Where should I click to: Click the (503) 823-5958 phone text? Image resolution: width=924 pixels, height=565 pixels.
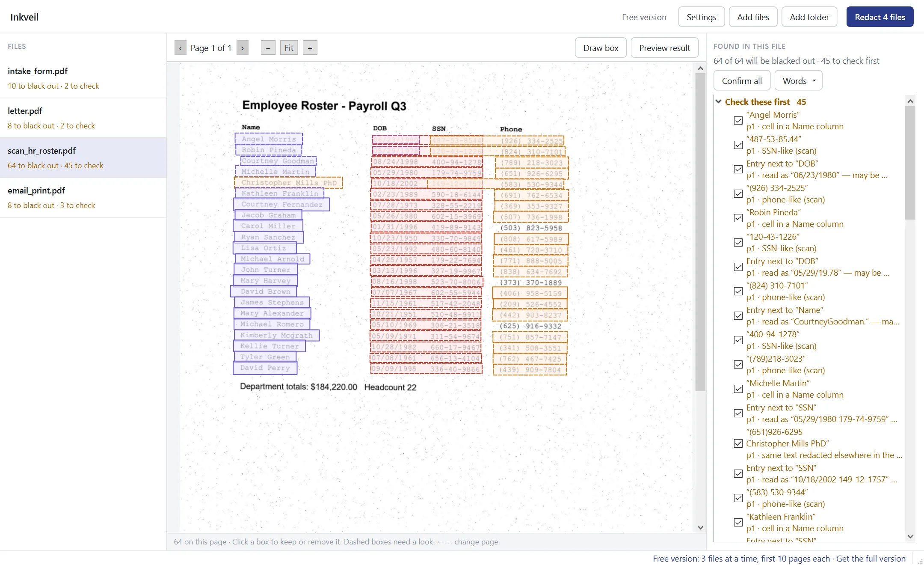point(531,228)
